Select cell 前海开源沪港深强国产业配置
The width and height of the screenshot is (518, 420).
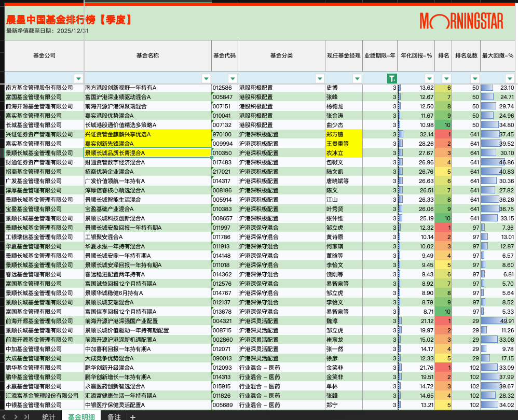pyautogui.click(x=148, y=321)
